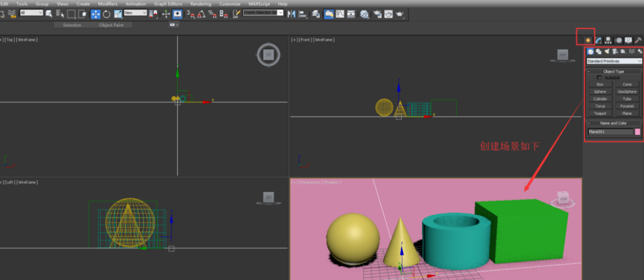Click the pink object color swatch

pyautogui.click(x=637, y=132)
